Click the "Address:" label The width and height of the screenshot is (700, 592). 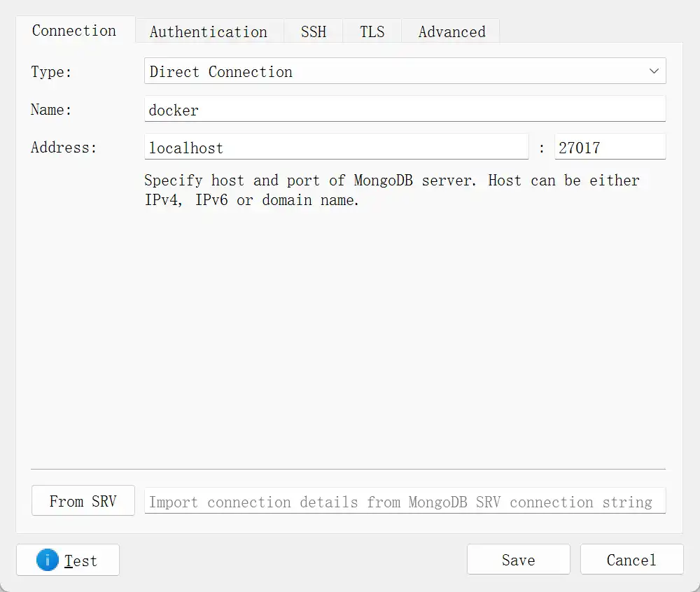[64, 148]
